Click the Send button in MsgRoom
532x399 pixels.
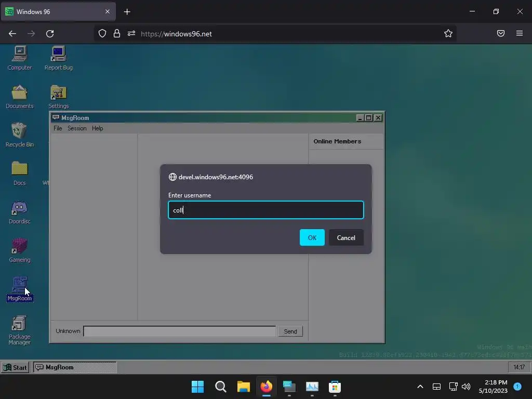tap(290, 331)
